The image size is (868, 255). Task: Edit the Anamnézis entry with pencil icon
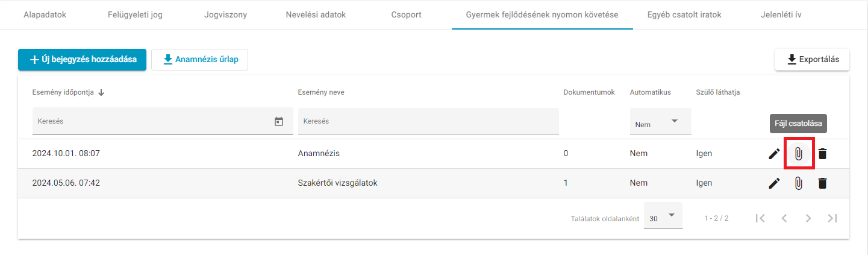click(x=774, y=154)
